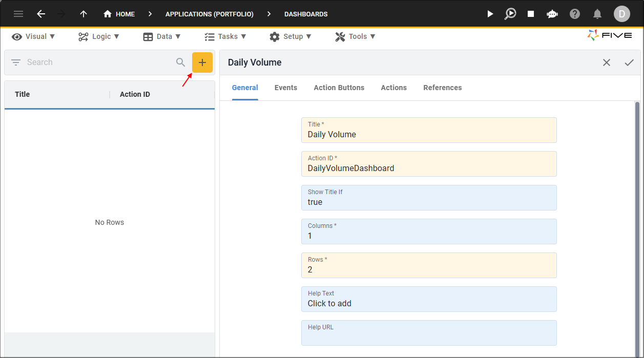Sort by Action ID column header
The width and height of the screenshot is (644, 358).
tap(135, 94)
